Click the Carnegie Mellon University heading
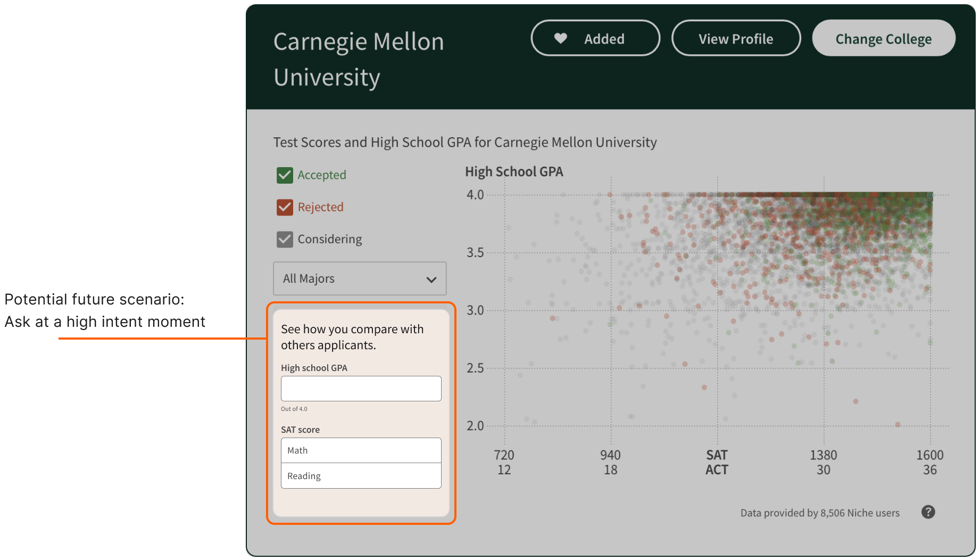 pyautogui.click(x=359, y=60)
